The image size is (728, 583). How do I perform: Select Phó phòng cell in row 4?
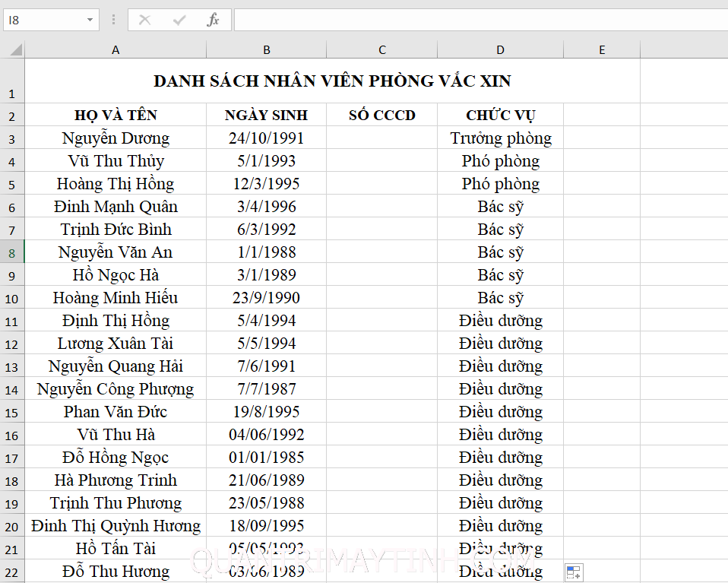coord(501,160)
